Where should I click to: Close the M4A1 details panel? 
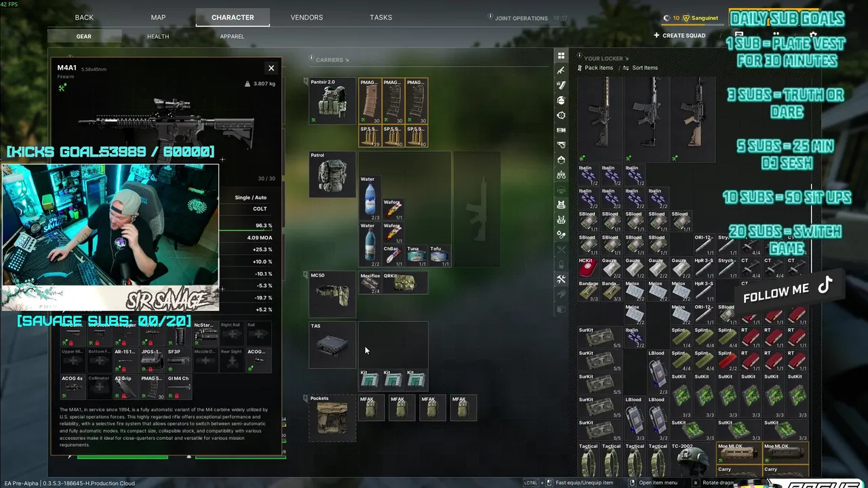tap(271, 68)
